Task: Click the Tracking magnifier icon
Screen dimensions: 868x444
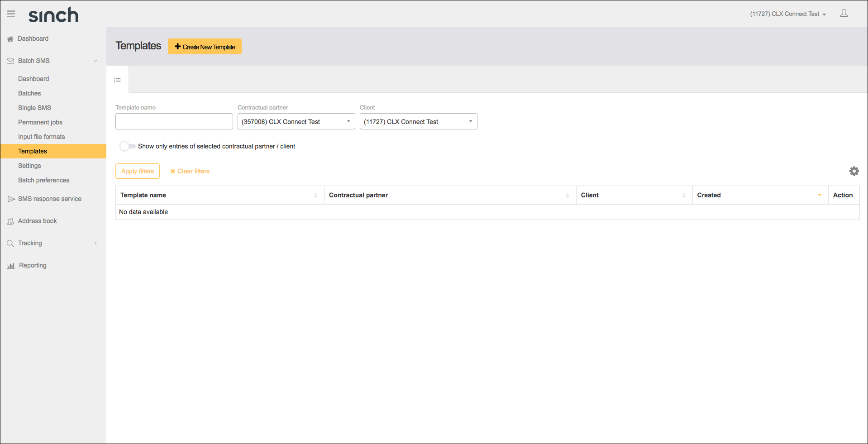Action: (10, 243)
